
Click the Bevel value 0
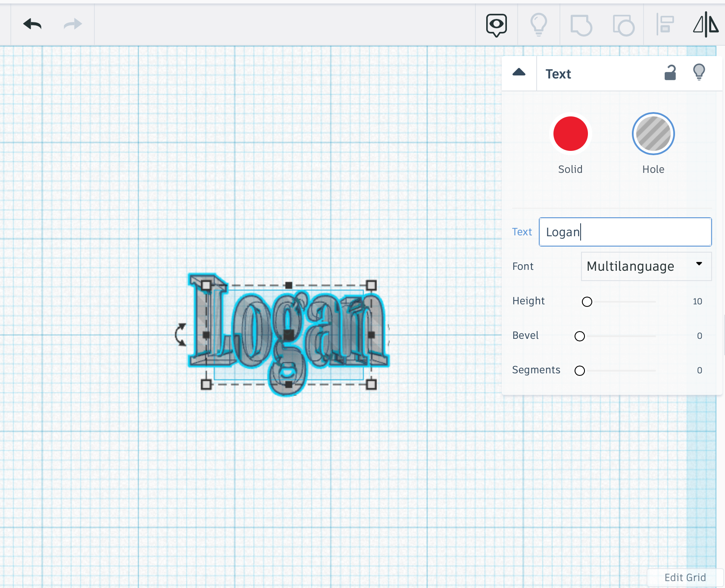(x=700, y=336)
